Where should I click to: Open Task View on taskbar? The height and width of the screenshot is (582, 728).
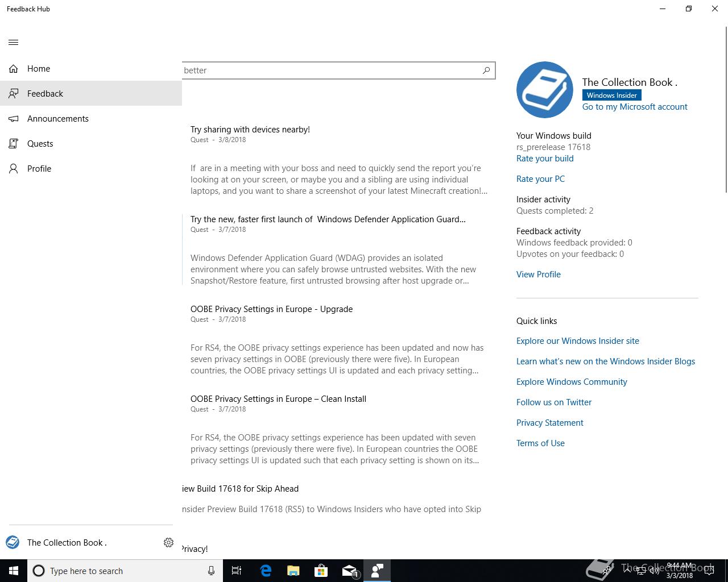pos(237,571)
